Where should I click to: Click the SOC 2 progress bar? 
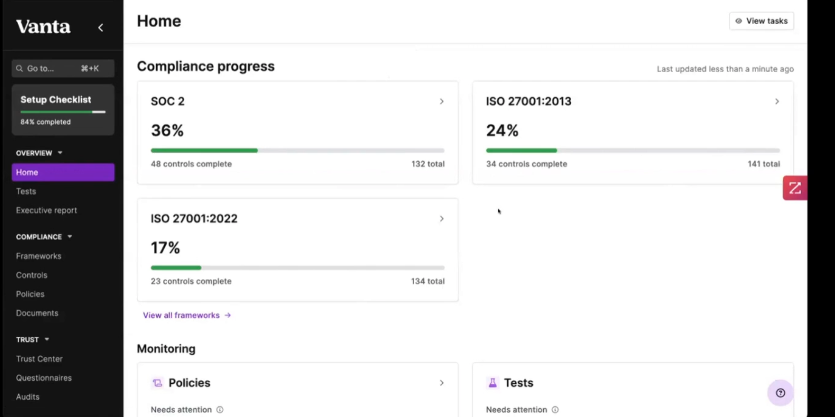point(298,151)
